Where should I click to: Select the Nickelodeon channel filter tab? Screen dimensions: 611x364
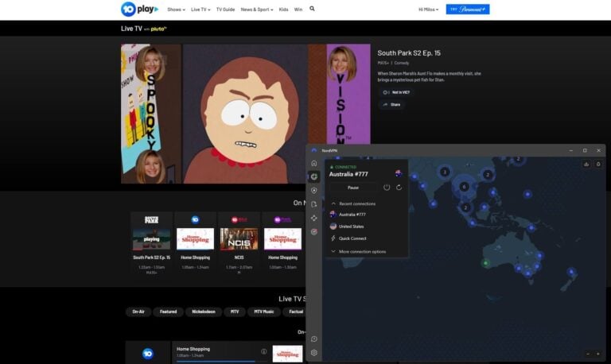click(204, 312)
